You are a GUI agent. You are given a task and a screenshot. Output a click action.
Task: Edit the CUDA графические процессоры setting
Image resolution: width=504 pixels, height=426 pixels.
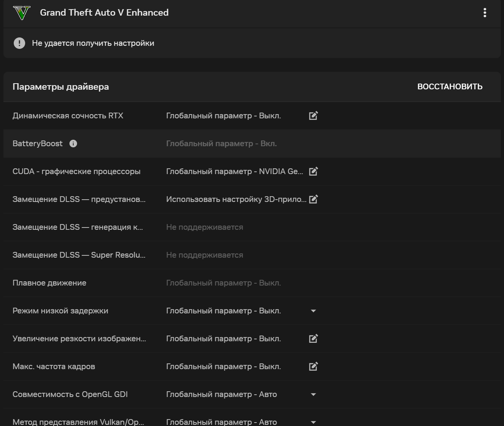pos(313,171)
